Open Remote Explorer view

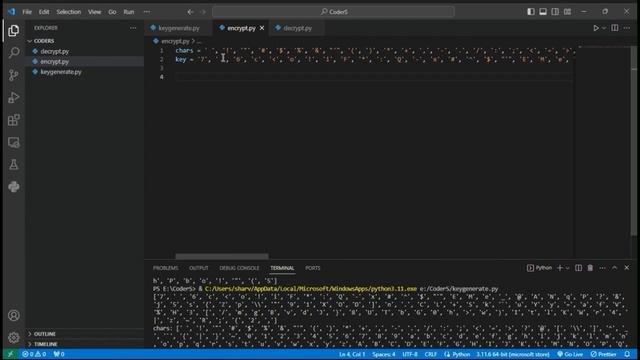(x=13, y=142)
